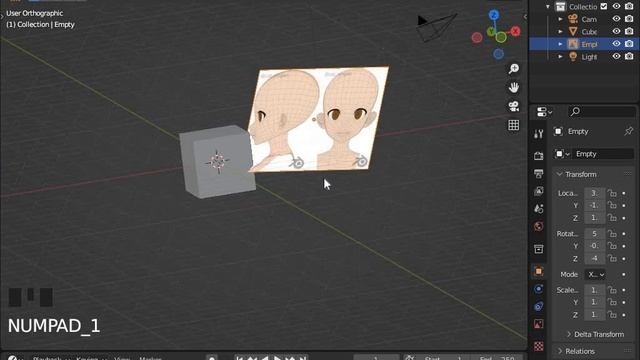Open the object browse dropdown beside Empty name
This screenshot has width=640, height=360.
pyautogui.click(x=562, y=154)
